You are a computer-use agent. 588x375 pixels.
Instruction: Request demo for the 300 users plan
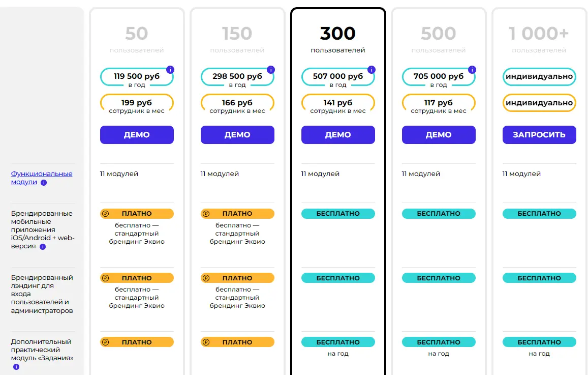click(338, 135)
